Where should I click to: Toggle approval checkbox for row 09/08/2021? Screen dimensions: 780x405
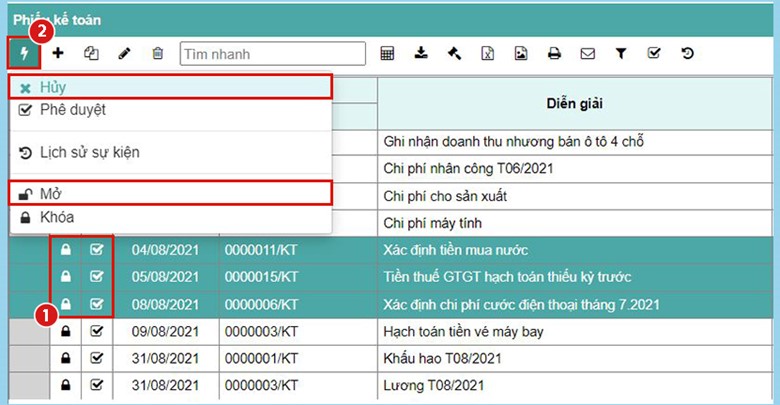(x=97, y=330)
